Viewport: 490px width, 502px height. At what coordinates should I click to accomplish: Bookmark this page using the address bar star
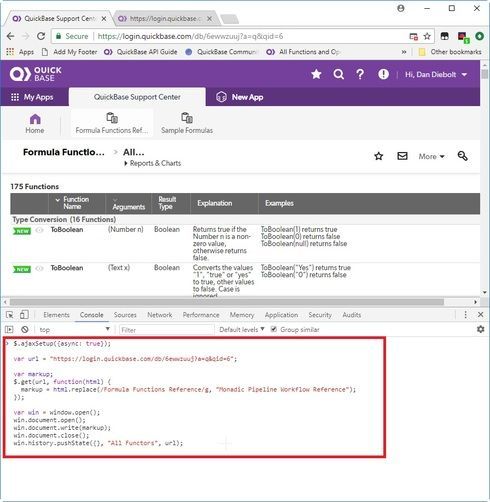pyautogui.click(x=427, y=36)
